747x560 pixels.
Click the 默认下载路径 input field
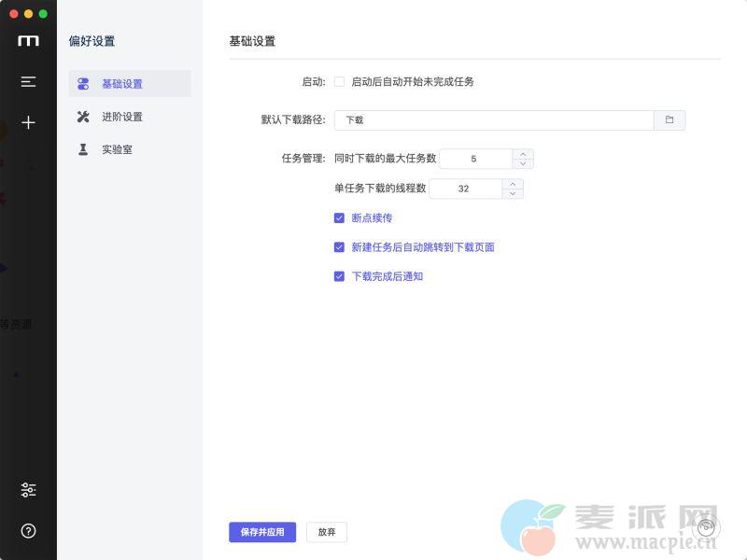coord(493,120)
